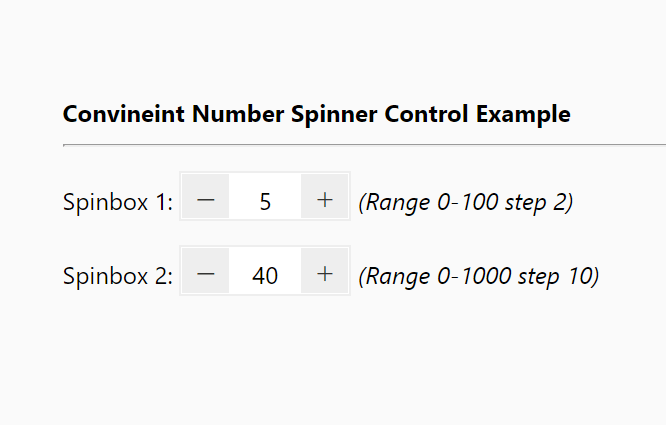Click the word 'Example' in the heading

click(x=523, y=115)
